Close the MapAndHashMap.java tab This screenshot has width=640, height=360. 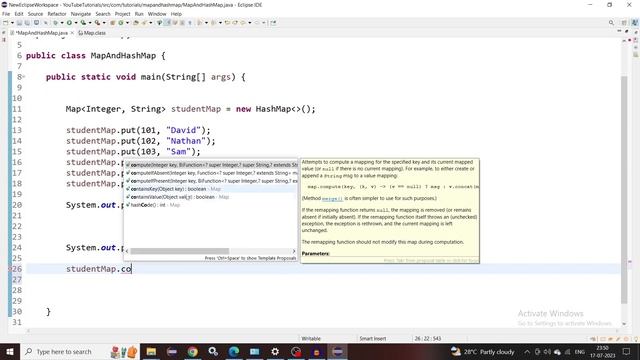(72, 33)
